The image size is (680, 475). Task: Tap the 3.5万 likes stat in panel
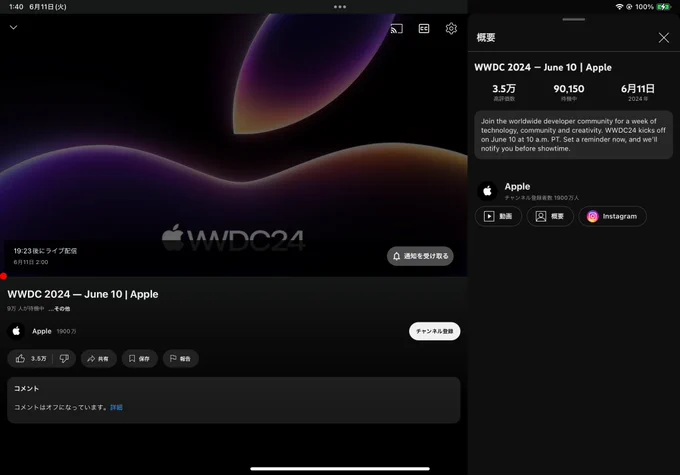(x=504, y=92)
